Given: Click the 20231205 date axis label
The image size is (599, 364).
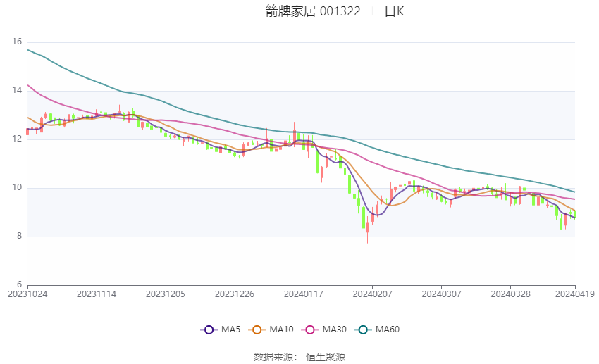Looking at the screenshot, I should click(166, 293).
